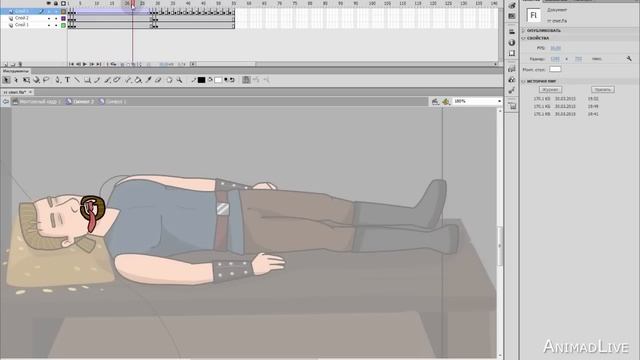Screen dimensions: 640x360
Task: Pick the Rectangle tool
Action: coord(87,80)
